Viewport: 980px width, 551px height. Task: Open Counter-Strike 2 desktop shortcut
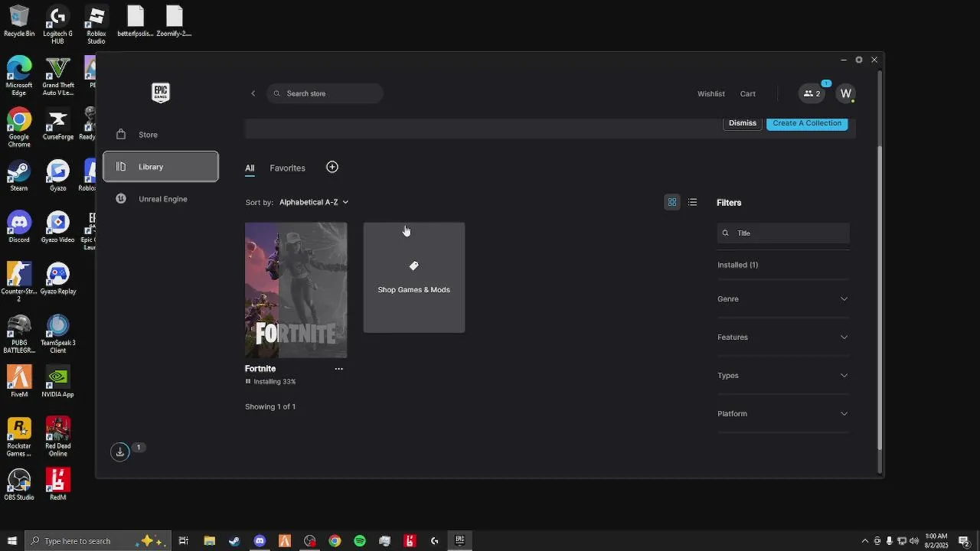coord(19,282)
